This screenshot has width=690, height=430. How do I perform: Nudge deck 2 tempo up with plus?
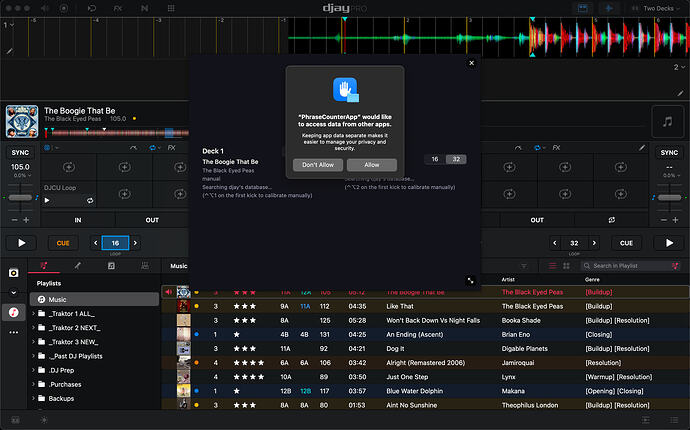(x=675, y=220)
